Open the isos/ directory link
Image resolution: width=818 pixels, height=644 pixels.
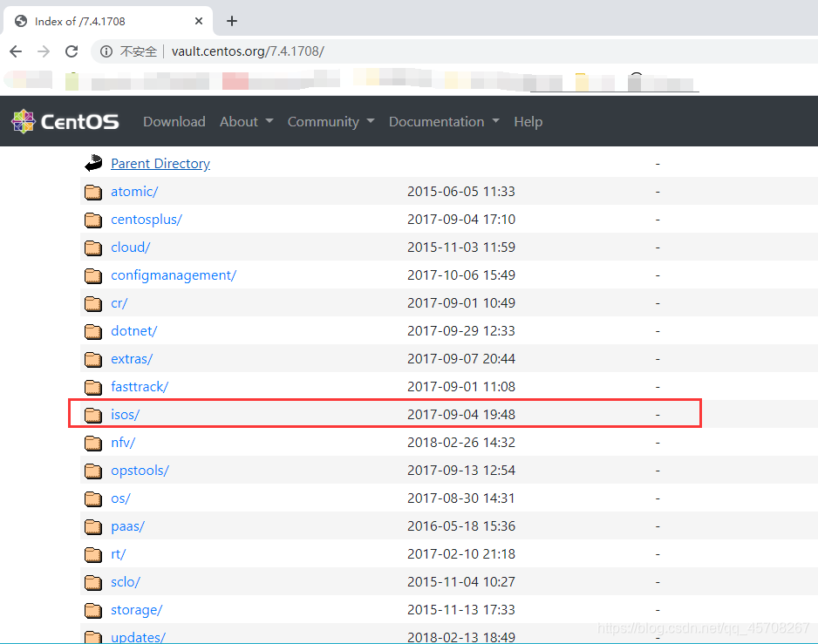tap(126, 415)
